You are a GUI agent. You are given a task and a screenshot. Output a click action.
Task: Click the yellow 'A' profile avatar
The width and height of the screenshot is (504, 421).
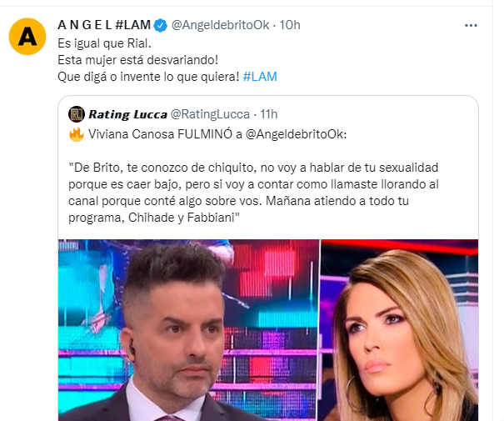coord(27,37)
